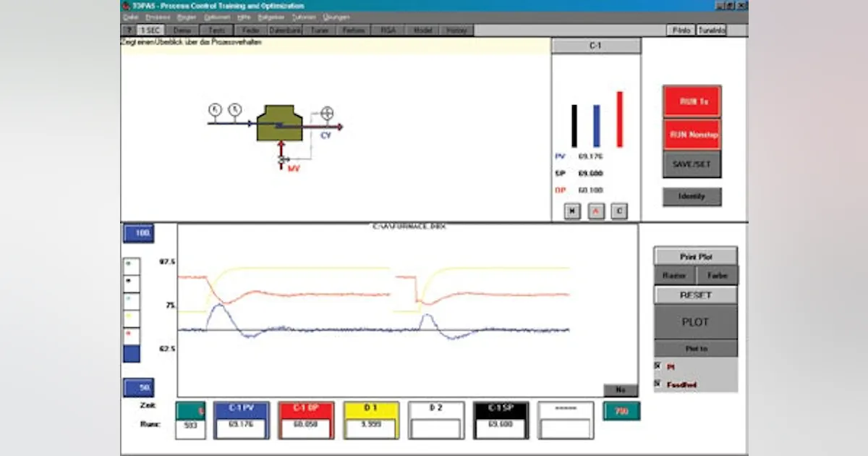
Task: Click the blue PV bar in C-1 panel
Action: [597, 126]
